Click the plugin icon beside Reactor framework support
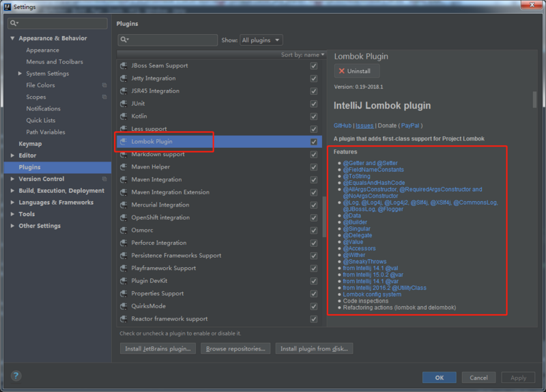The width and height of the screenshot is (546, 392). click(124, 319)
